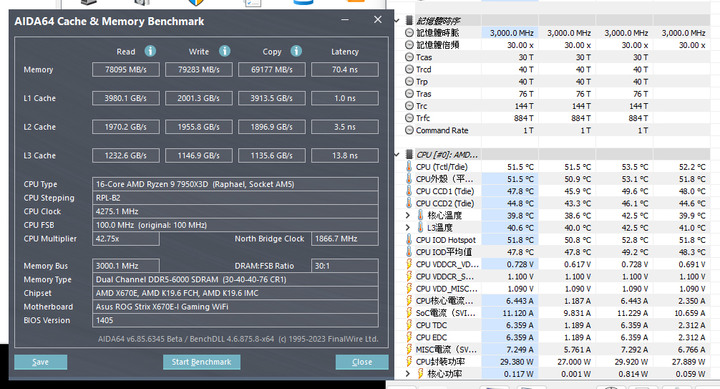
Task: Select MISC電流 row label
Action: click(x=446, y=350)
